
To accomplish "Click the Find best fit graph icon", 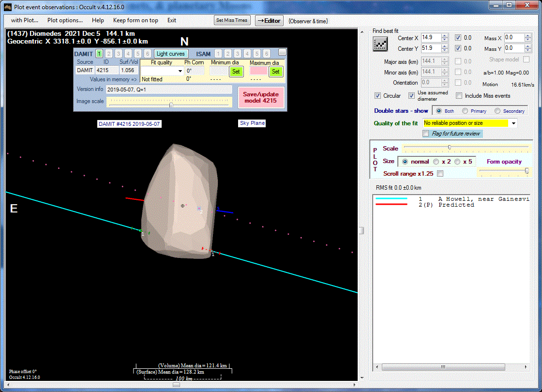I will [x=380, y=44].
